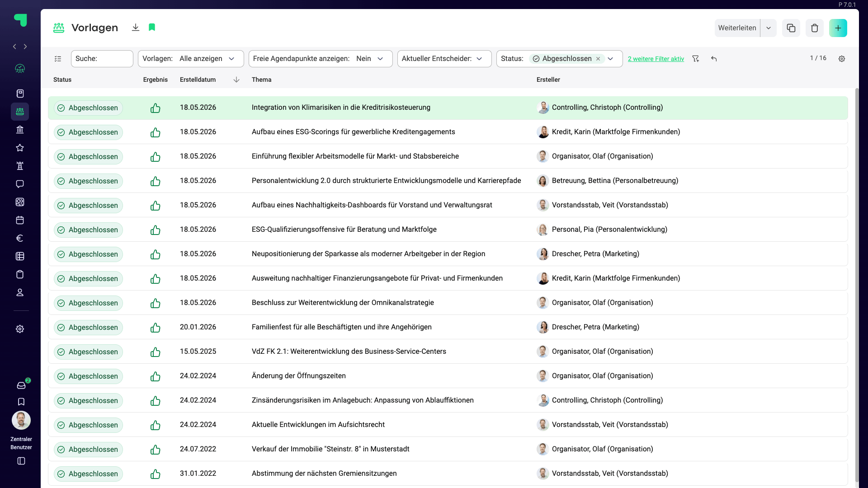Open 'Aufbau eines ESG-Scorings für gewerbliche Kreditengagements'

point(448,132)
